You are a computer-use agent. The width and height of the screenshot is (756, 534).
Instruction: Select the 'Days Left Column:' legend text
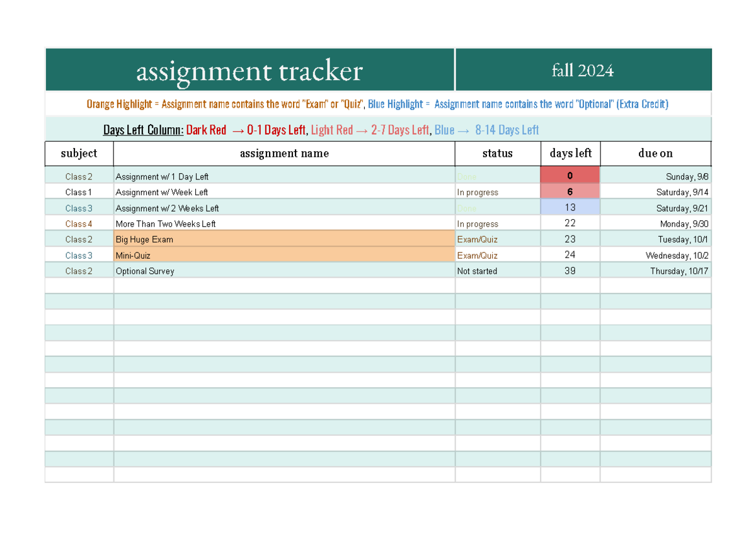tap(141, 130)
